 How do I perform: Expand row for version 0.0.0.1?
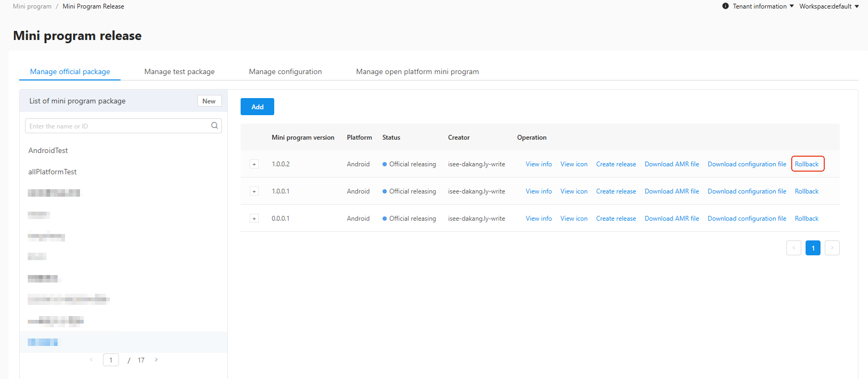pos(254,219)
